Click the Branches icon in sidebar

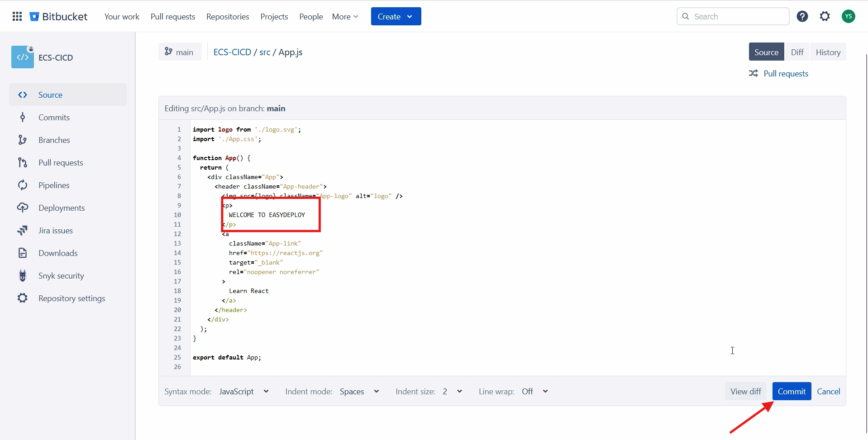click(23, 140)
